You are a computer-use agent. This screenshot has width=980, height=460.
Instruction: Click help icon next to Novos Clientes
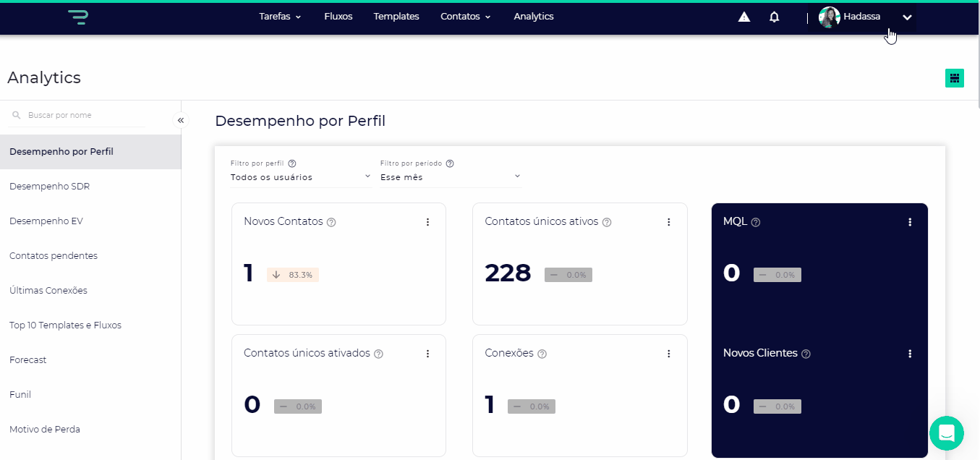pos(806,354)
